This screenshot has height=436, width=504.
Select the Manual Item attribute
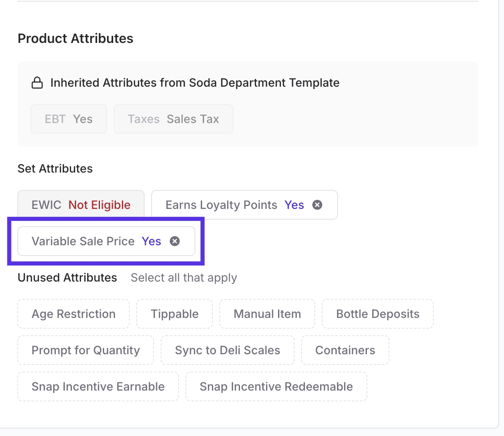pyautogui.click(x=267, y=314)
